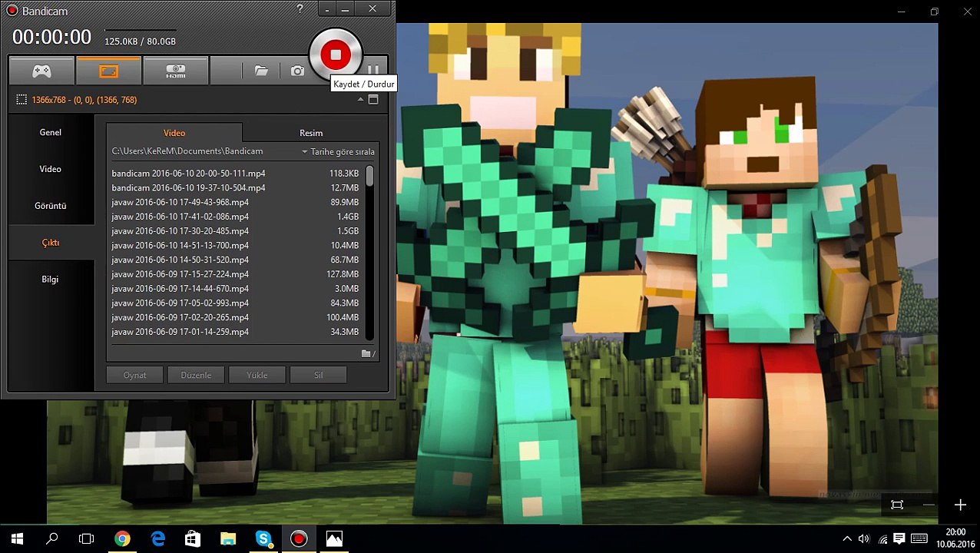Open the Video settings section in sidebar
This screenshot has height=553, width=980.
pos(51,169)
